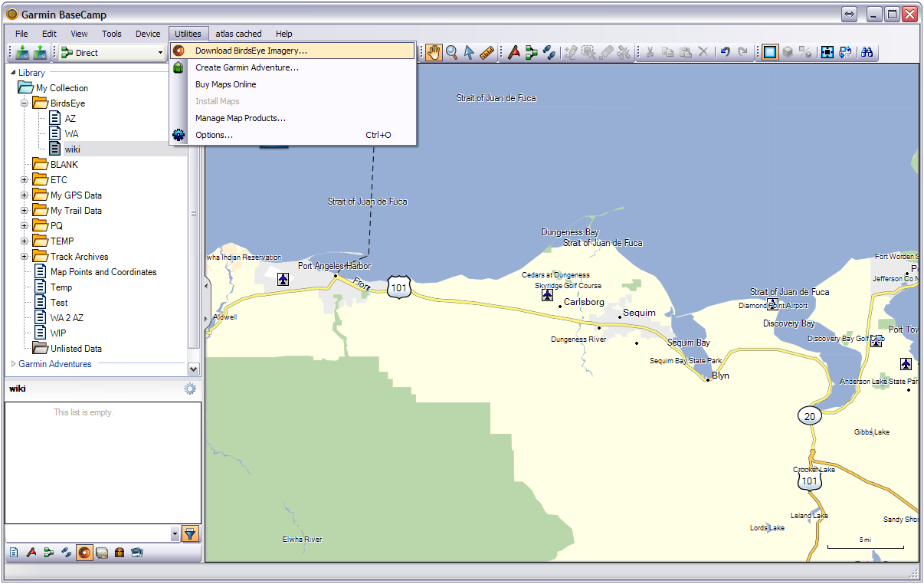The height and width of the screenshot is (584, 924).
Task: Choose Buy Maps Online menu entry
Action: click(293, 84)
